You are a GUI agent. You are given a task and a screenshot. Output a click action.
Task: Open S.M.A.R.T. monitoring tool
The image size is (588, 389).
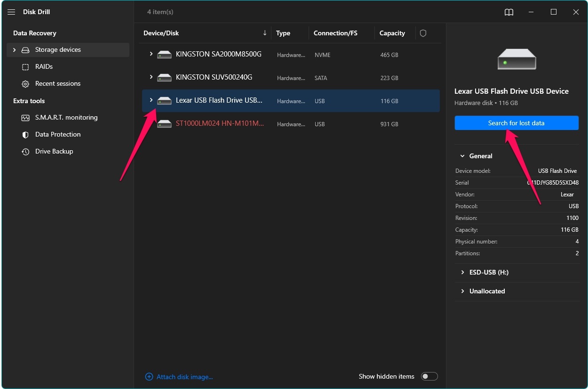coord(66,118)
